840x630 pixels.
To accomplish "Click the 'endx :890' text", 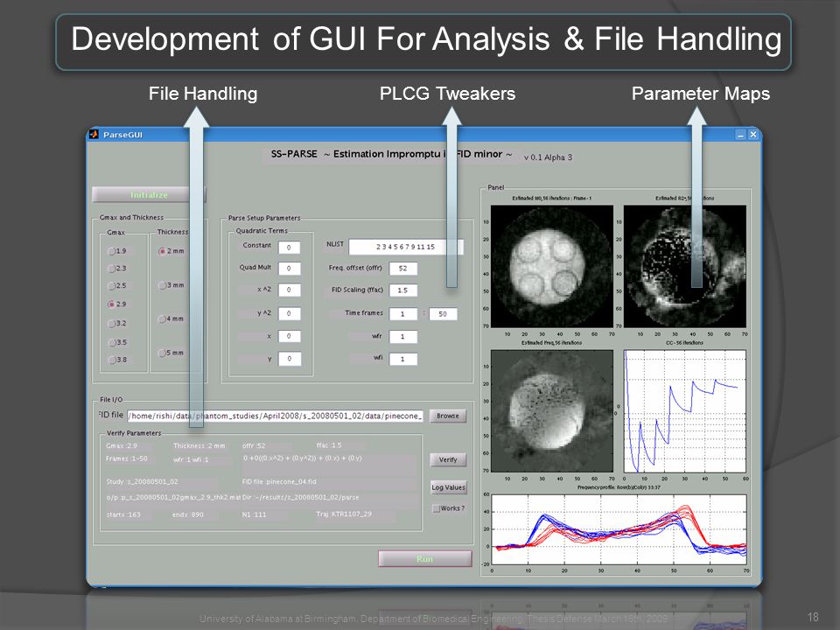I will (187, 514).
